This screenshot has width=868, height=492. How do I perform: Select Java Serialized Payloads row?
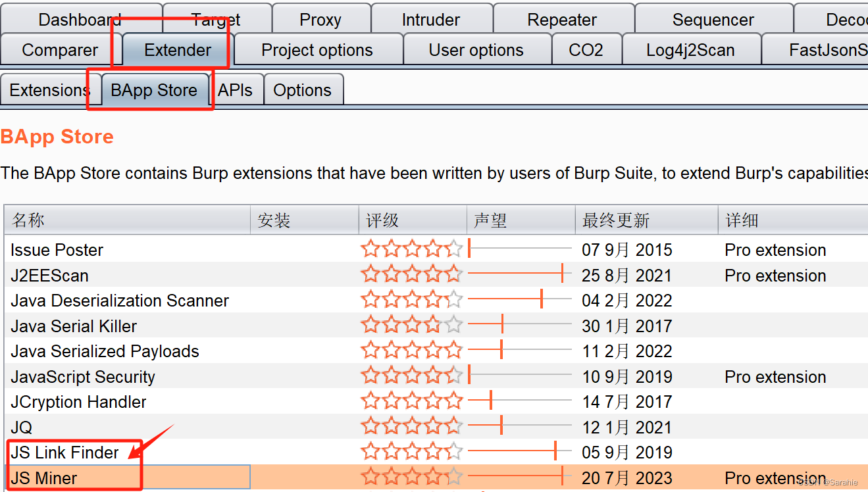tap(436, 351)
